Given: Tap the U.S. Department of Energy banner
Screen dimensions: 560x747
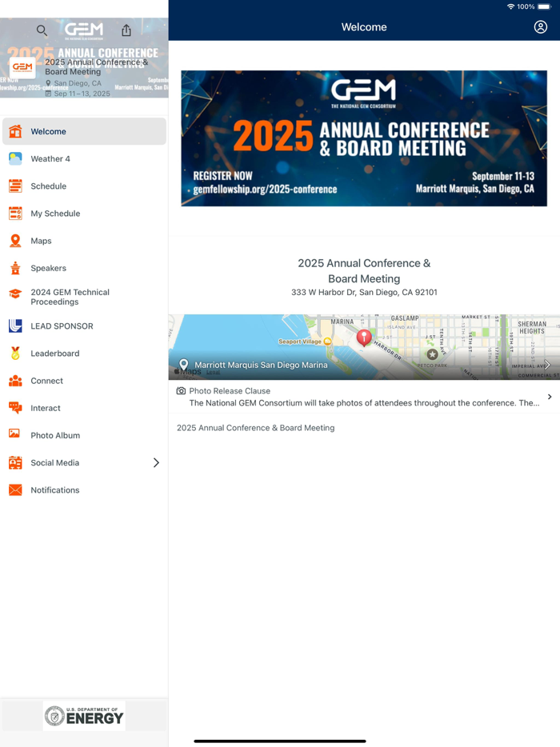Looking at the screenshot, I should point(84,716).
